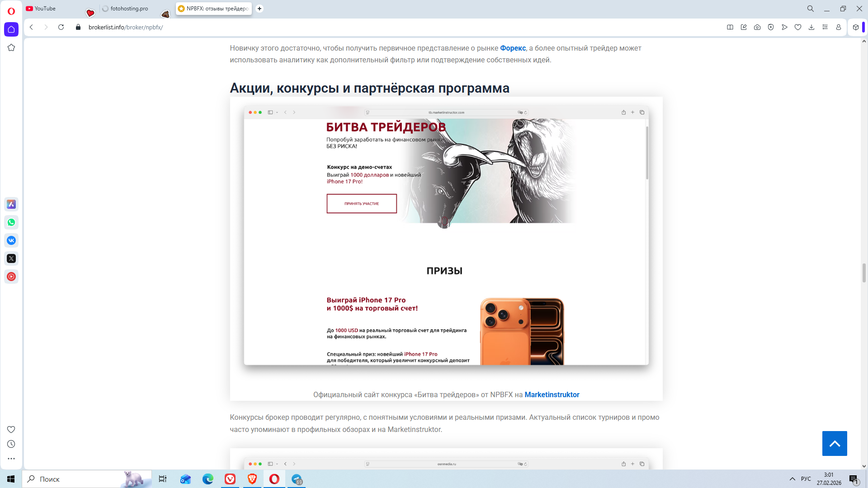Follow the Форекс hyperlink
The width and height of the screenshot is (868, 488).
[x=513, y=48]
